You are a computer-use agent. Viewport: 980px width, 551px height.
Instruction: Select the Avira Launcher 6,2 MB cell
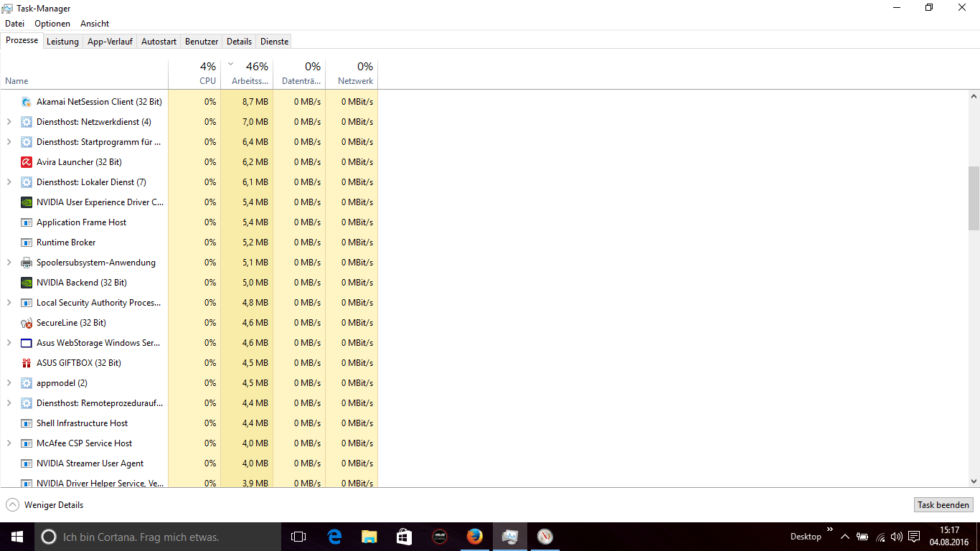pos(247,162)
